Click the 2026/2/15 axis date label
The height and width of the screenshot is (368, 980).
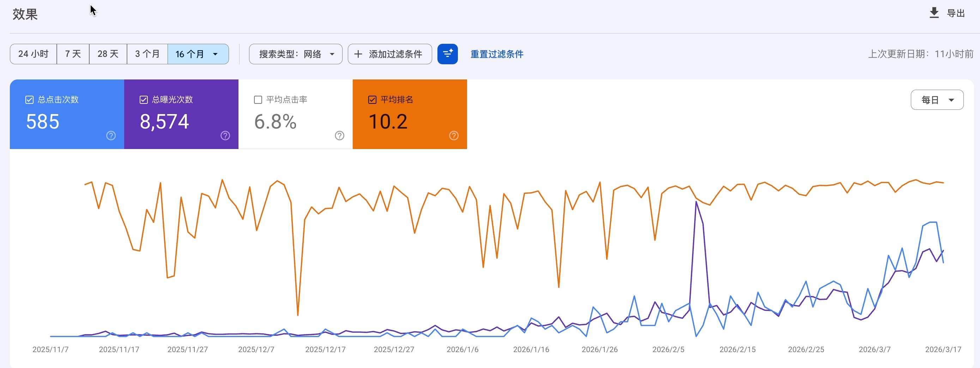coord(737,349)
